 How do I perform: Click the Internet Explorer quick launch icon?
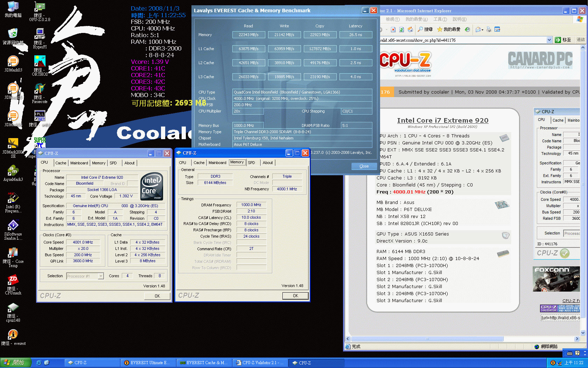pos(39,363)
